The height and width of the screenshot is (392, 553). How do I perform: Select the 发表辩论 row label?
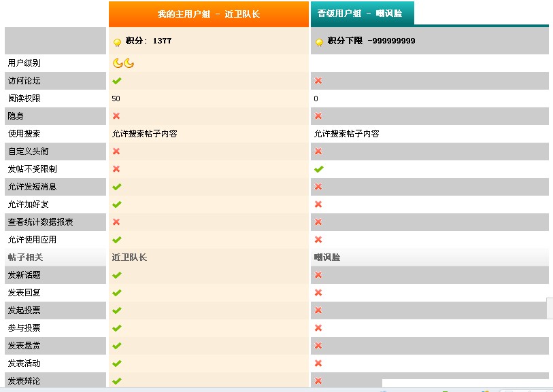(x=24, y=380)
